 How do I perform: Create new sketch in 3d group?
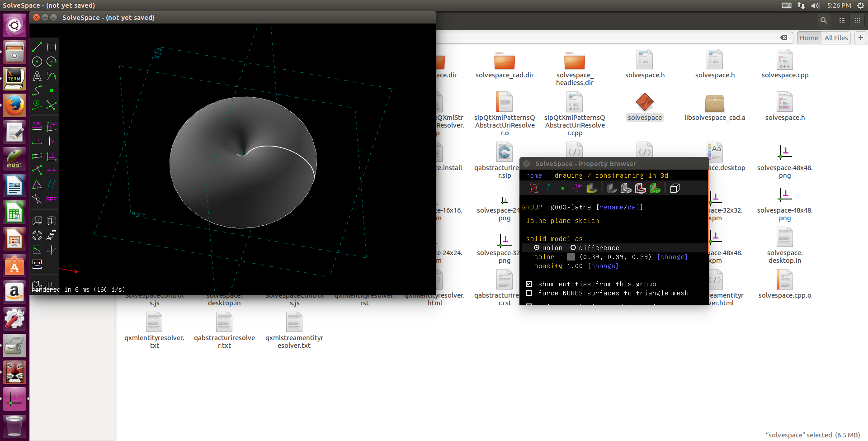tap(52, 250)
